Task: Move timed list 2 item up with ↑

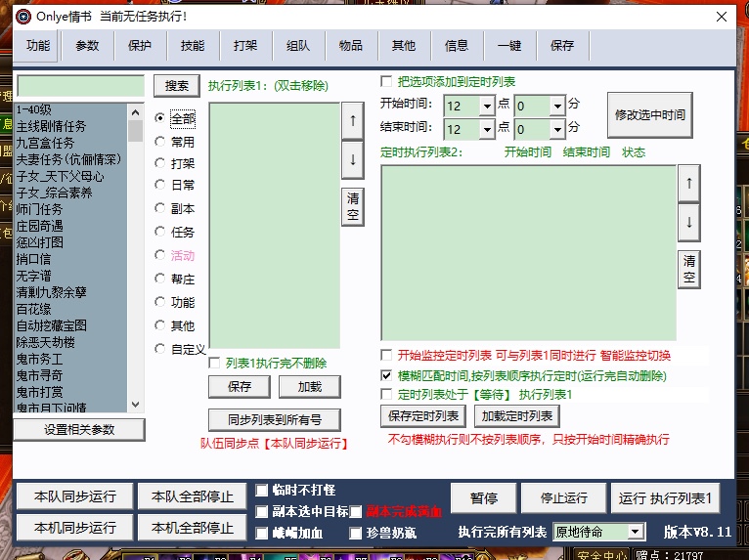Action: (x=688, y=184)
